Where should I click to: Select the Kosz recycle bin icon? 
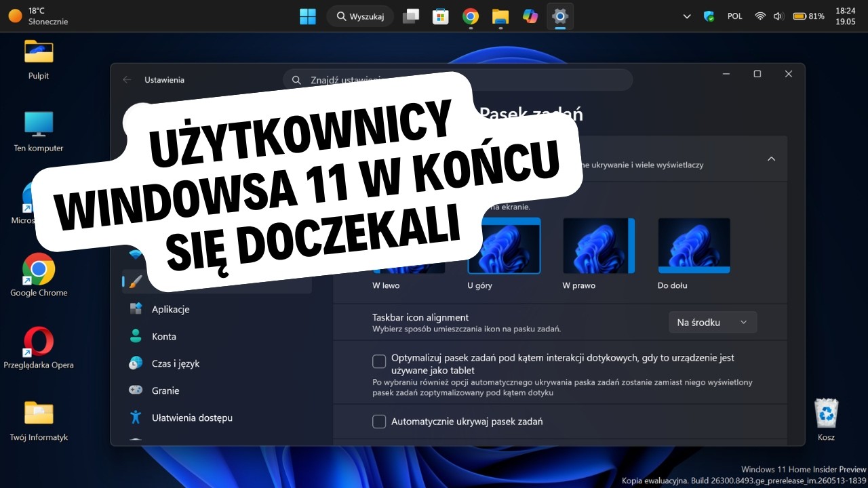(826, 420)
